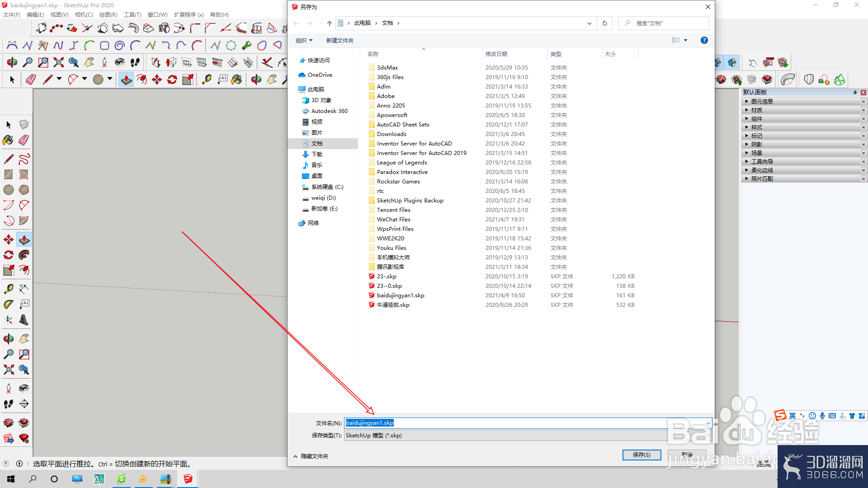Open the 绘图(R) menu
Screen dimensions: 868x488
(108, 14)
